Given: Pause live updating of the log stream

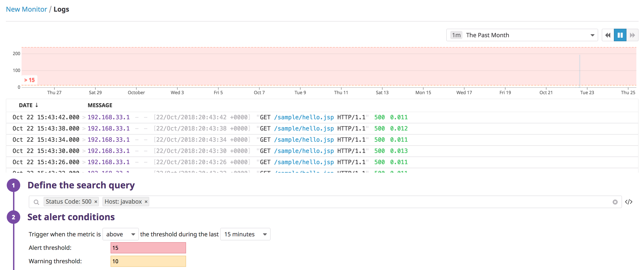Looking at the screenshot, I should 620,35.
